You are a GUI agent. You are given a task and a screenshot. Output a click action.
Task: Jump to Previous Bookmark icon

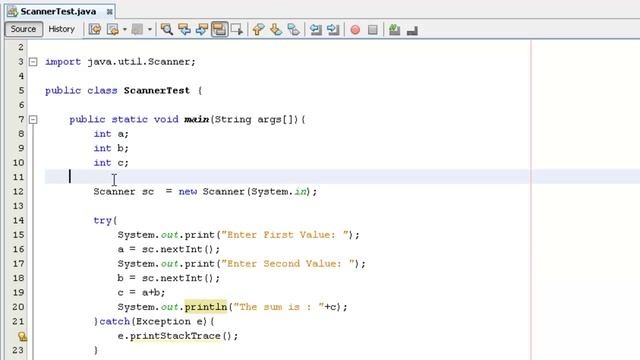(x=258, y=29)
